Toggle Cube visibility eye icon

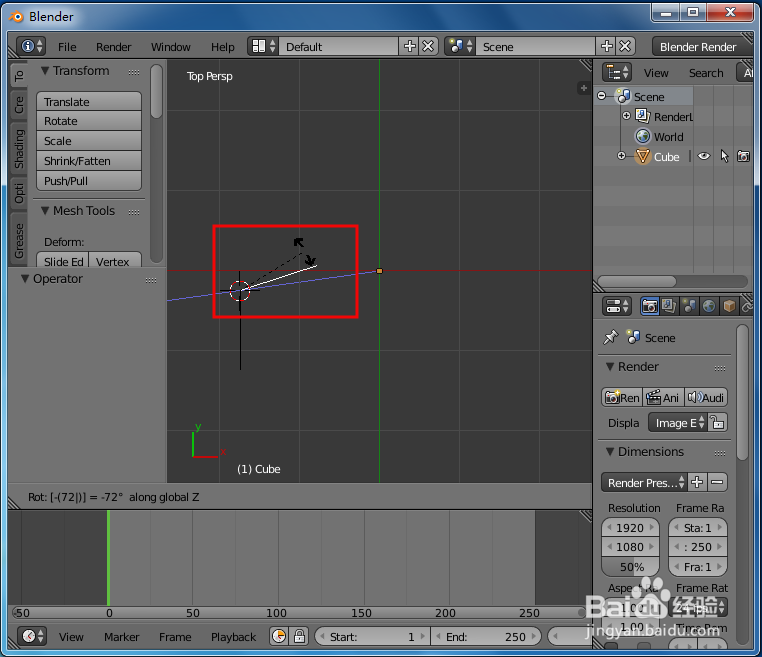704,156
